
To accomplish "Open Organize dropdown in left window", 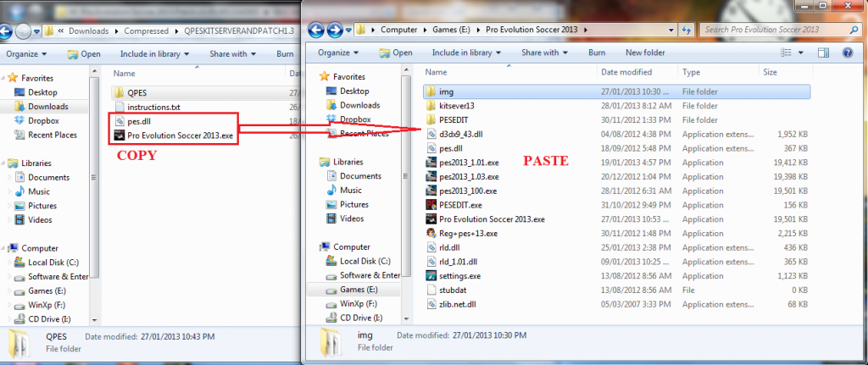I will (26, 53).
